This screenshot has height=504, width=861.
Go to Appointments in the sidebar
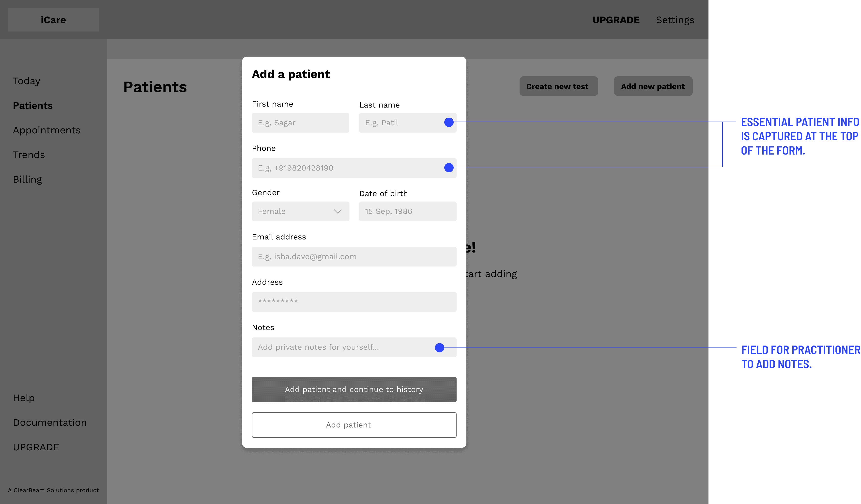pyautogui.click(x=47, y=130)
